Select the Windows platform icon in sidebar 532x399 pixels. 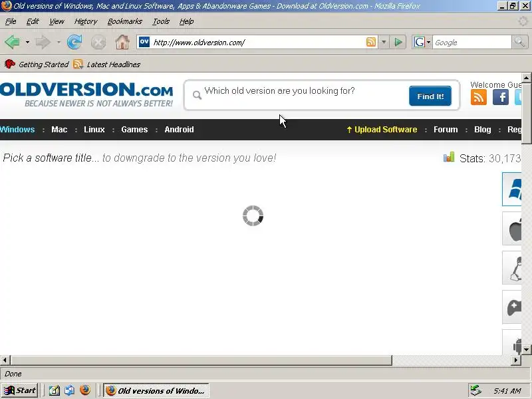512,189
